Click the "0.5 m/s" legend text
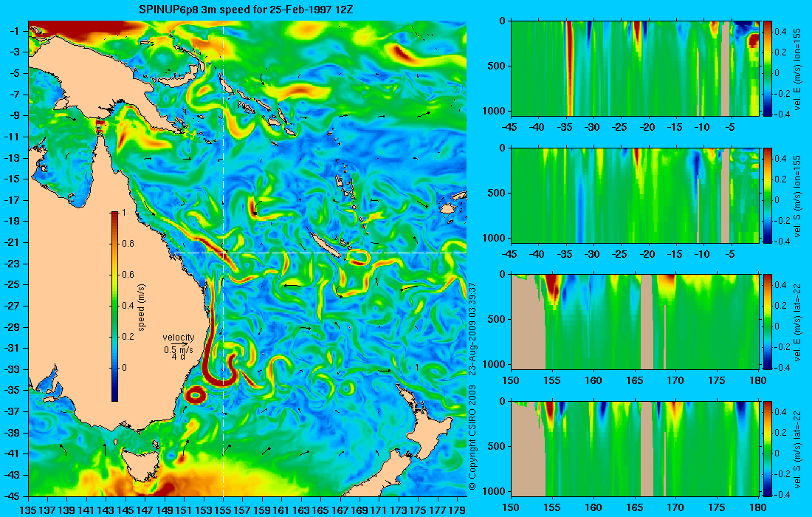The height and width of the screenshot is (517, 812). click(179, 350)
